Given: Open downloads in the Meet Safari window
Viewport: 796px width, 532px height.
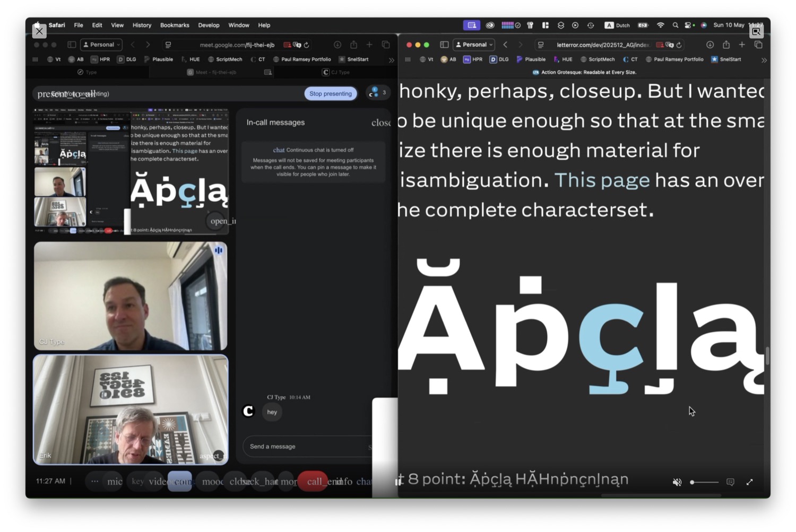Looking at the screenshot, I should pos(338,45).
